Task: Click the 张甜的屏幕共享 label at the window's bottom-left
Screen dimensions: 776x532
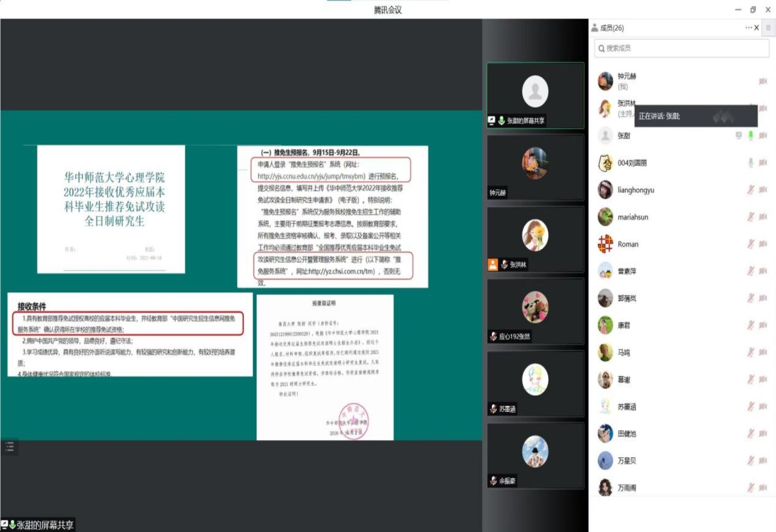Action: point(45,525)
